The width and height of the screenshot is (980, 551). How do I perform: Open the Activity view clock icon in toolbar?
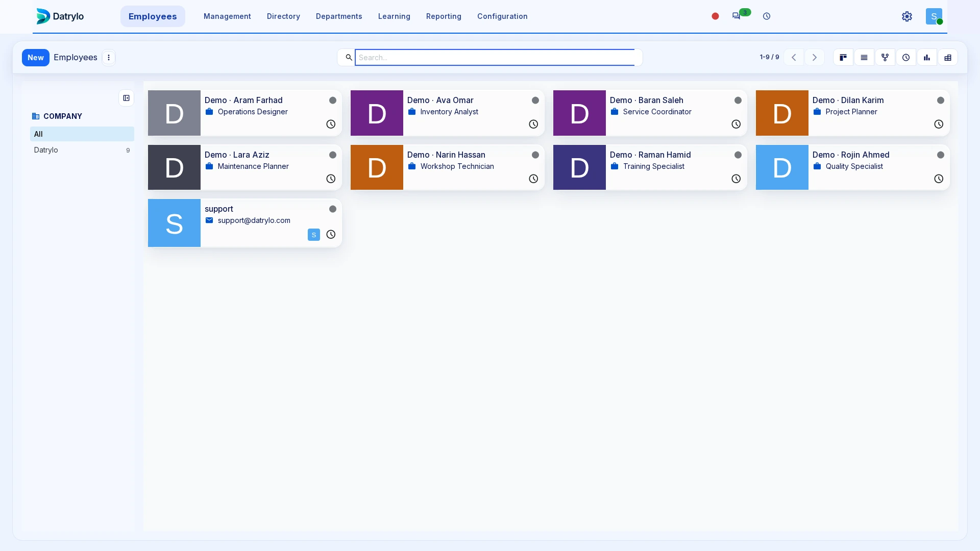906,58
